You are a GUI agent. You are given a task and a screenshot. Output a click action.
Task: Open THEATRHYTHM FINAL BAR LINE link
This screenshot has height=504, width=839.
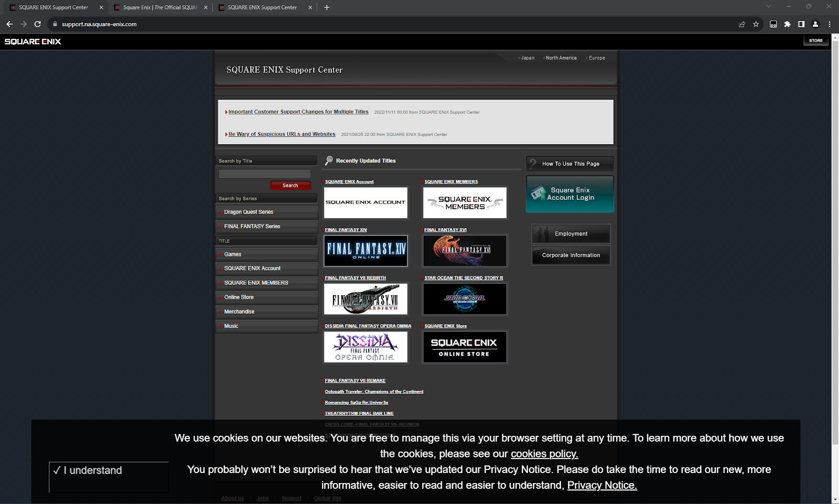(x=359, y=414)
